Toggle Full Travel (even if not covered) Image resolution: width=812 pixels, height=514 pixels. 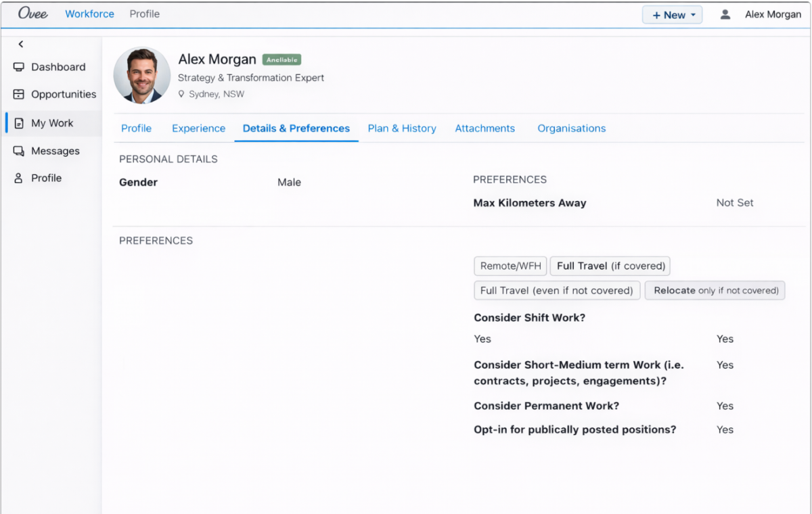pos(556,290)
